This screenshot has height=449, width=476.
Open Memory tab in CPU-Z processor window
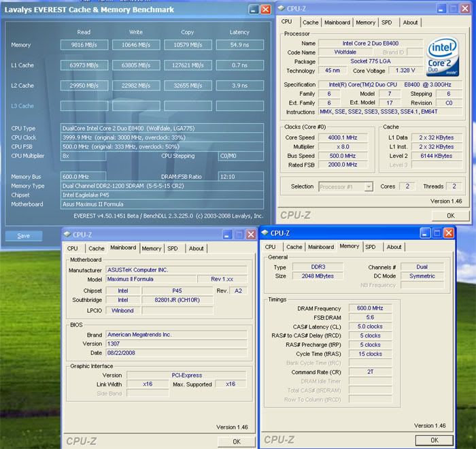tap(366, 22)
